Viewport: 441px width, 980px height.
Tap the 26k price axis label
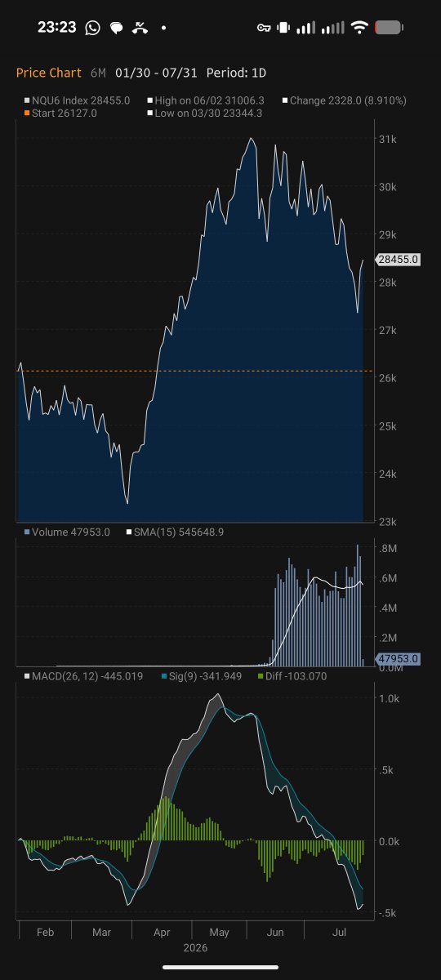[387, 378]
